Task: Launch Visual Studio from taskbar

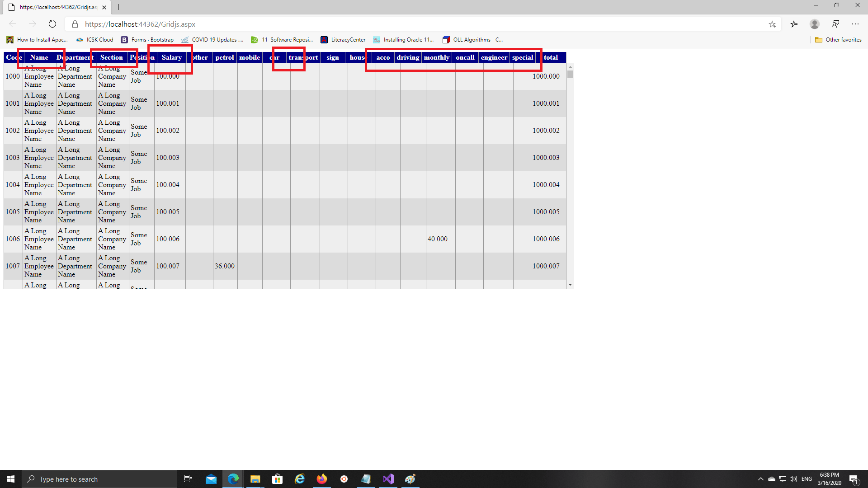Action: click(388, 479)
